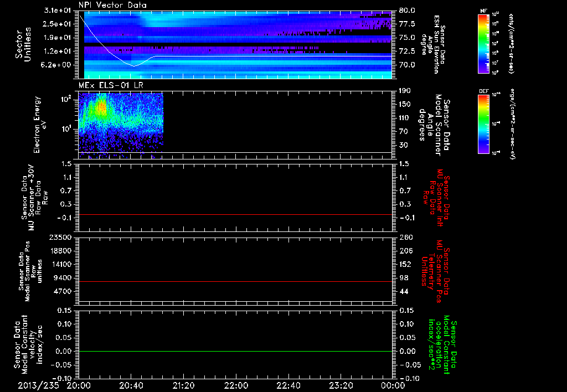Click the 00:00 time axis label

click(393, 385)
